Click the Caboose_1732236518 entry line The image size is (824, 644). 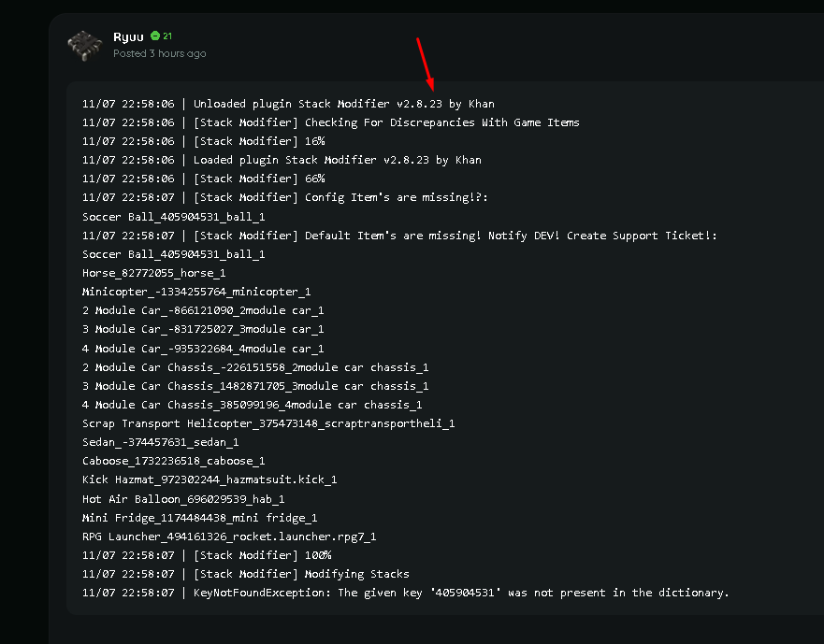click(x=174, y=461)
